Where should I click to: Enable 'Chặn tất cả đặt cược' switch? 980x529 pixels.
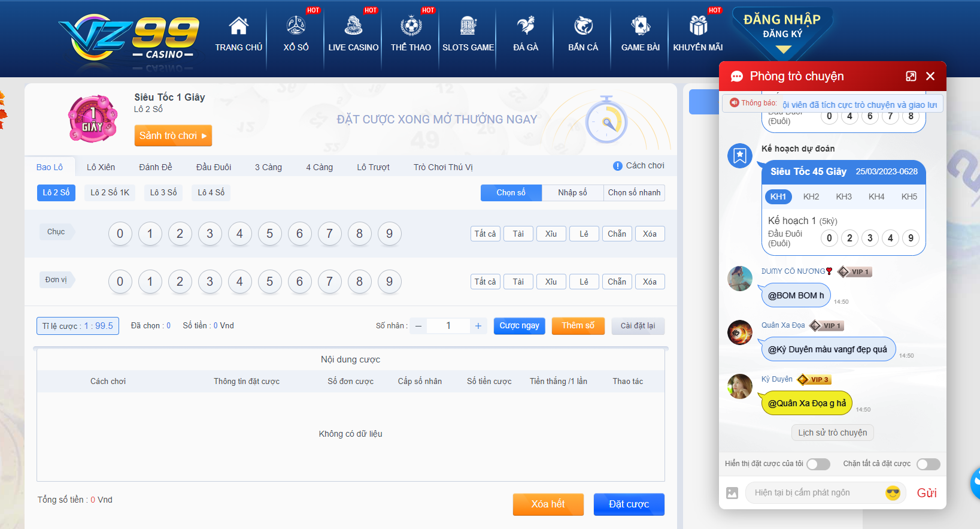click(x=928, y=464)
